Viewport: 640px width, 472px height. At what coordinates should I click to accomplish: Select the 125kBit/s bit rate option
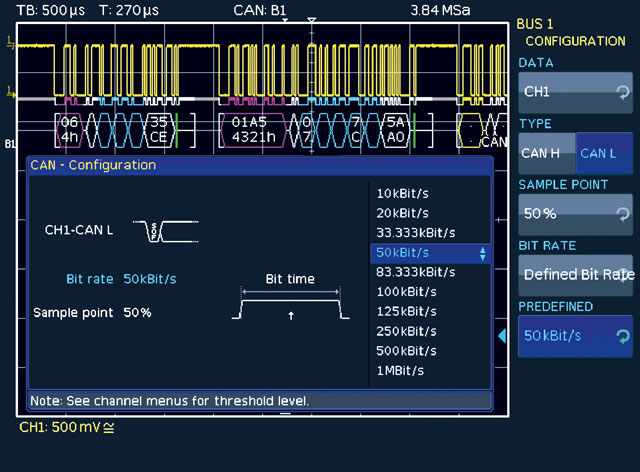pyautogui.click(x=407, y=311)
